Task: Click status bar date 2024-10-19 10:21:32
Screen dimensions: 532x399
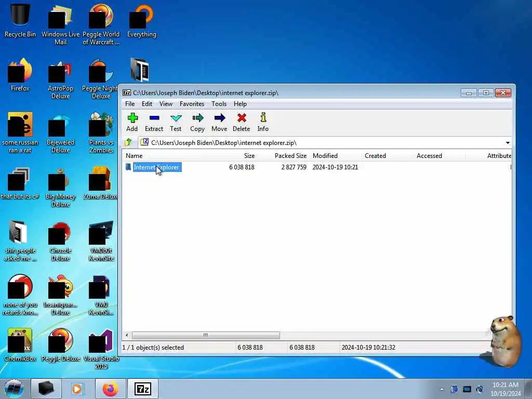Action: pyautogui.click(x=368, y=348)
